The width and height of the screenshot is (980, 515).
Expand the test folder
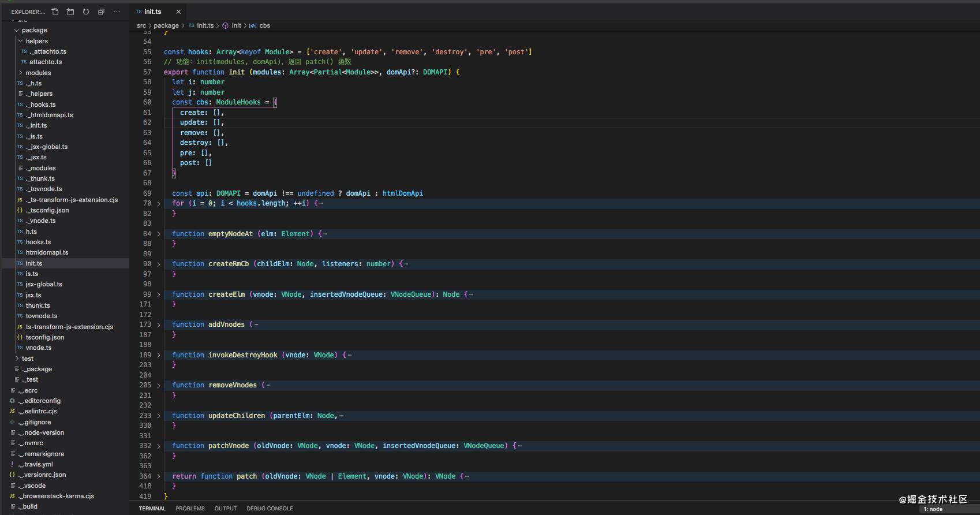pyautogui.click(x=17, y=359)
